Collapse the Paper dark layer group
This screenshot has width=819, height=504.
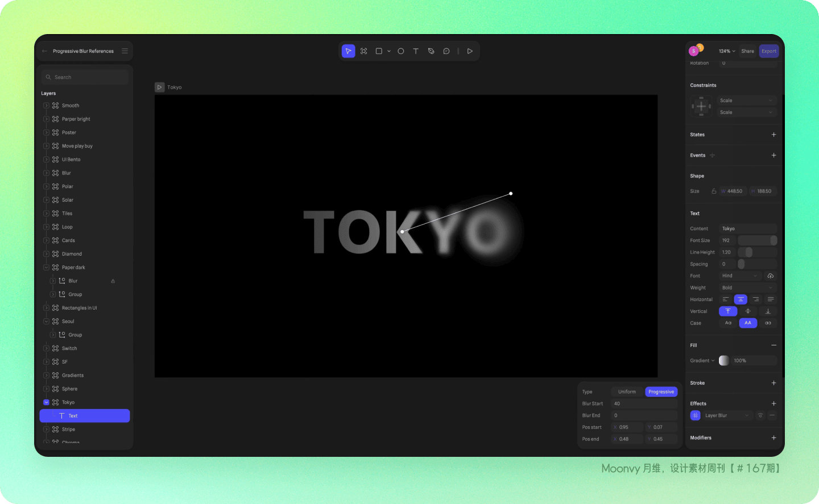point(46,268)
